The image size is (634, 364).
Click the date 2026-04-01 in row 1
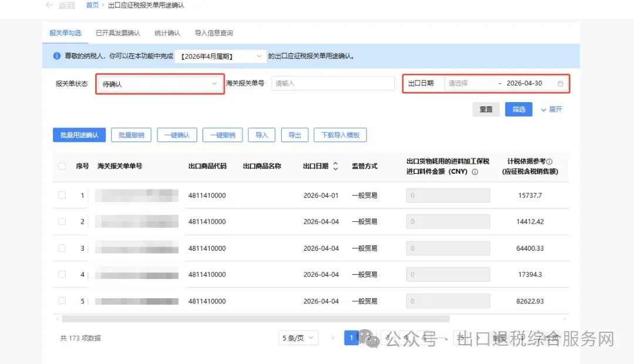(321, 196)
